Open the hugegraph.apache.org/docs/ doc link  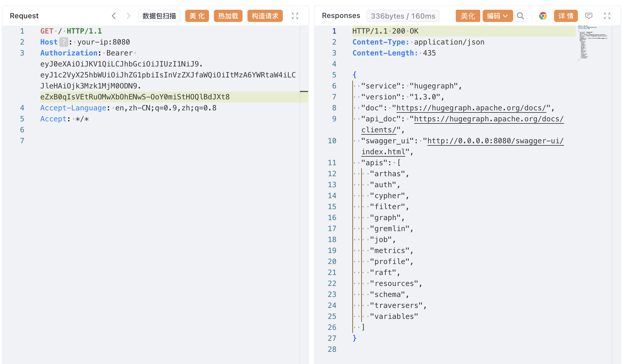point(471,108)
